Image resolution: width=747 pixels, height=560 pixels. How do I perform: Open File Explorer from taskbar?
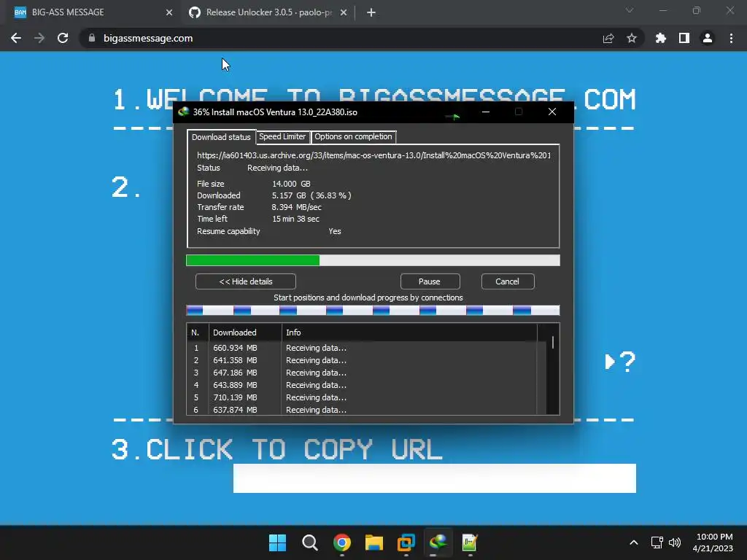pos(374,542)
